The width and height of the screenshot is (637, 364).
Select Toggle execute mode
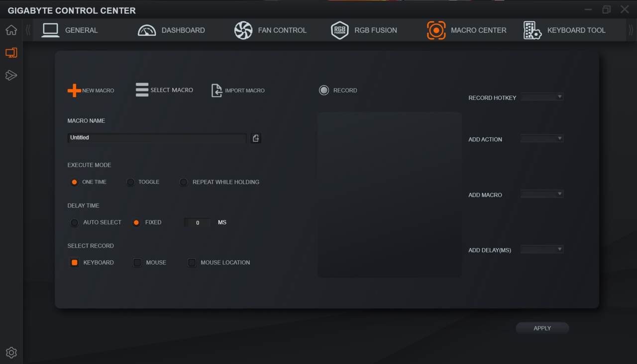130,182
